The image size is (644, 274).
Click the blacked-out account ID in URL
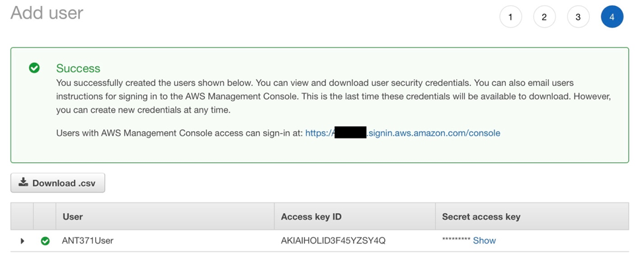[x=350, y=133]
